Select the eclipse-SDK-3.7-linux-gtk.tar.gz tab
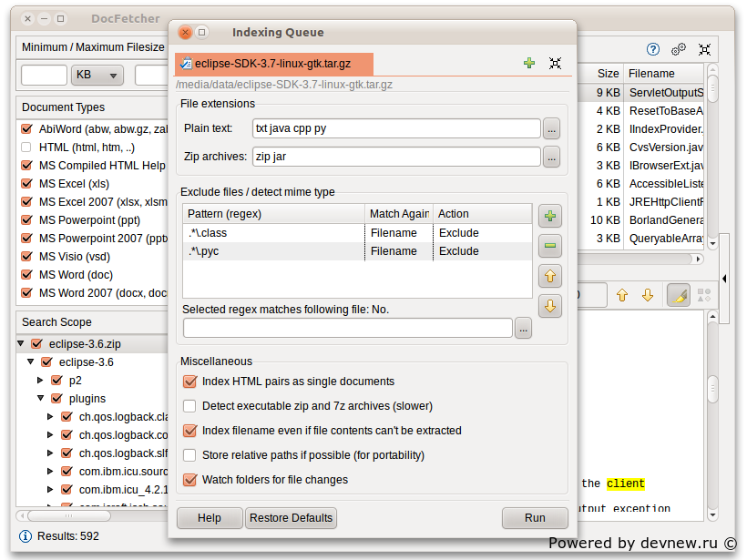This screenshot has width=747, height=560. pyautogui.click(x=274, y=64)
